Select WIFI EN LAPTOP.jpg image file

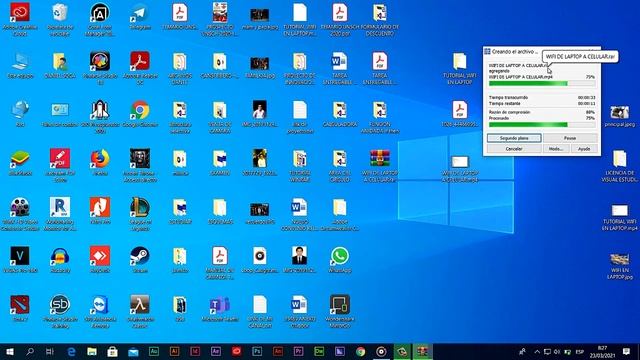click(620, 266)
